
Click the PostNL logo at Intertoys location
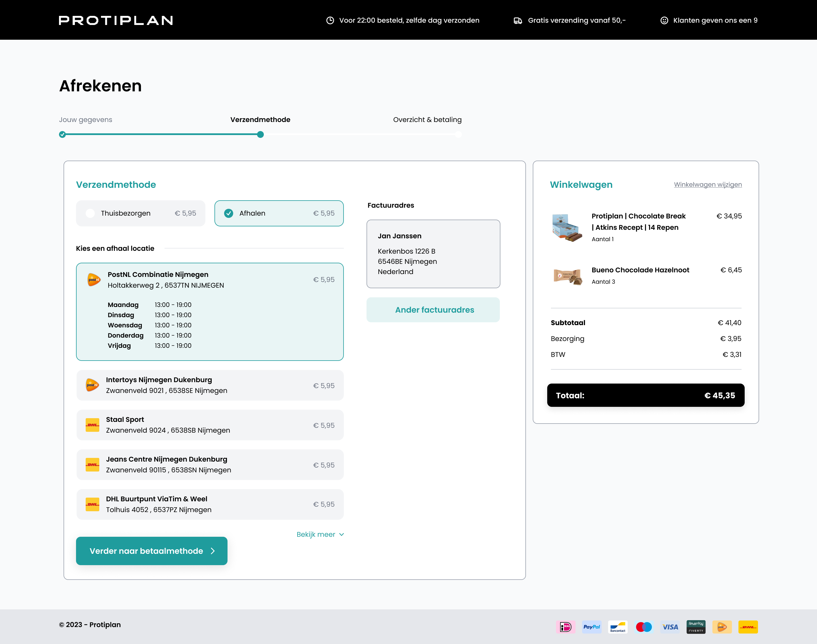[92, 385]
